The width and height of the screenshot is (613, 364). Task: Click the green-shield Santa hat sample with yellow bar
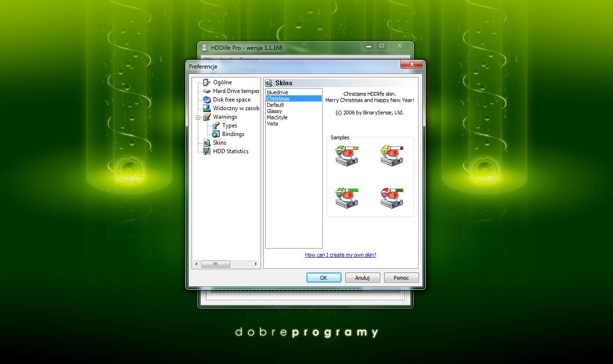point(347,156)
